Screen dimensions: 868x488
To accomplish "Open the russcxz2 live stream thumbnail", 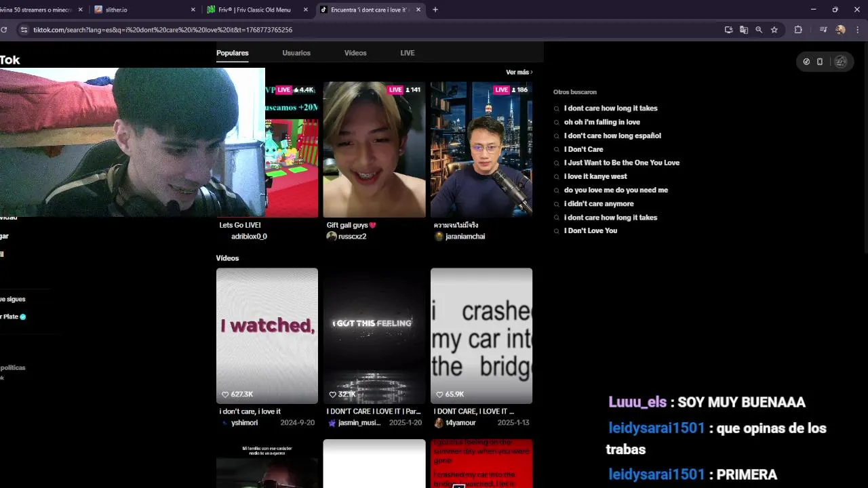I will point(374,150).
